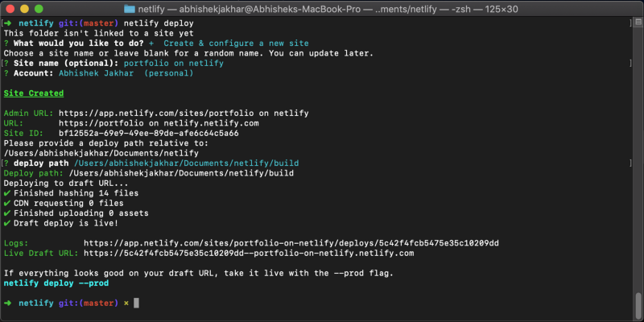644x322 pixels.
Task: Click the checkmark beside Finished hashing 14 files
Action: click(x=7, y=192)
